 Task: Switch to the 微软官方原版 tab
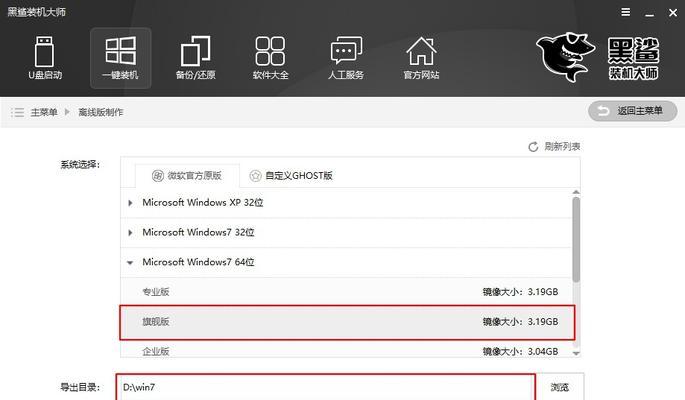click(187, 176)
